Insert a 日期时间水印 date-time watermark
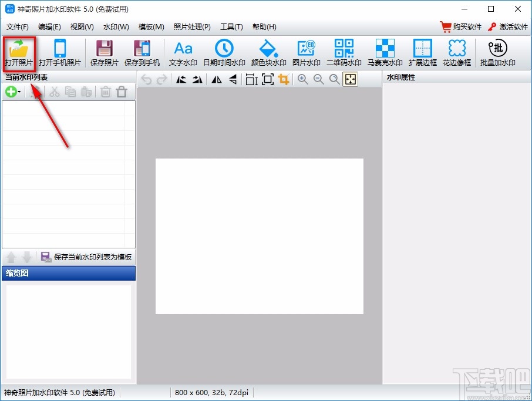This screenshot has width=532, height=401. coord(224,53)
